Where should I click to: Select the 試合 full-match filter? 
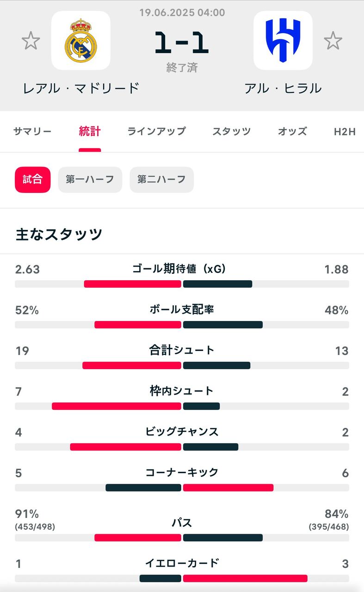tap(32, 179)
